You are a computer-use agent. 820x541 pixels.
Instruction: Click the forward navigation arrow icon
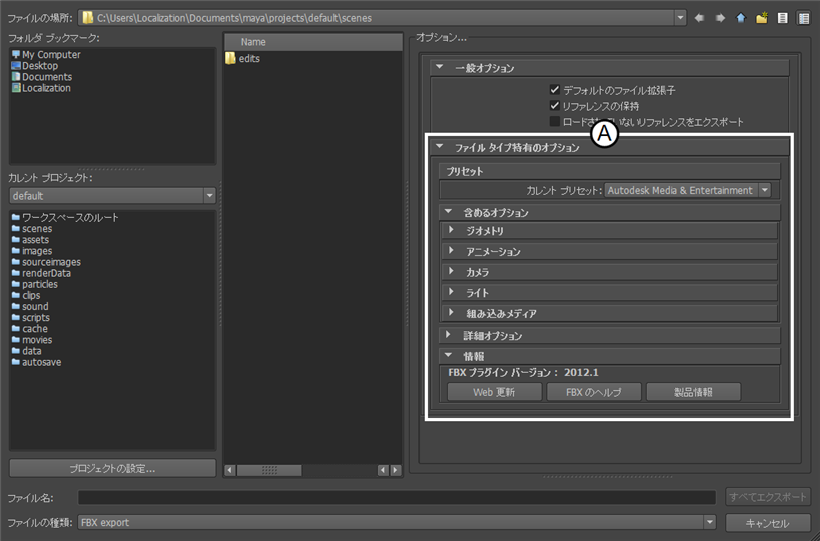720,18
